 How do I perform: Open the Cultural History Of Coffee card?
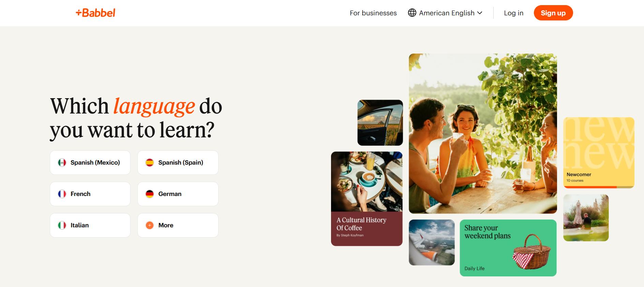pyautogui.click(x=367, y=199)
